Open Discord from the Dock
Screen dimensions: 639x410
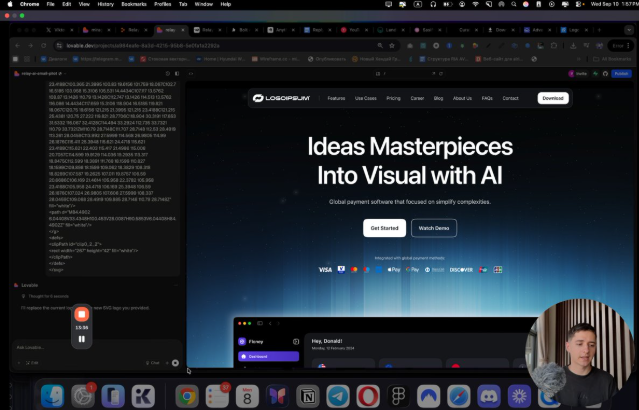pyautogui.click(x=489, y=396)
